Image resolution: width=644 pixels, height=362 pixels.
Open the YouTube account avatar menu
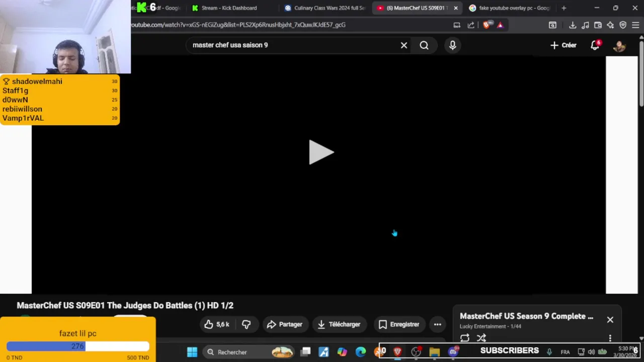619,46
